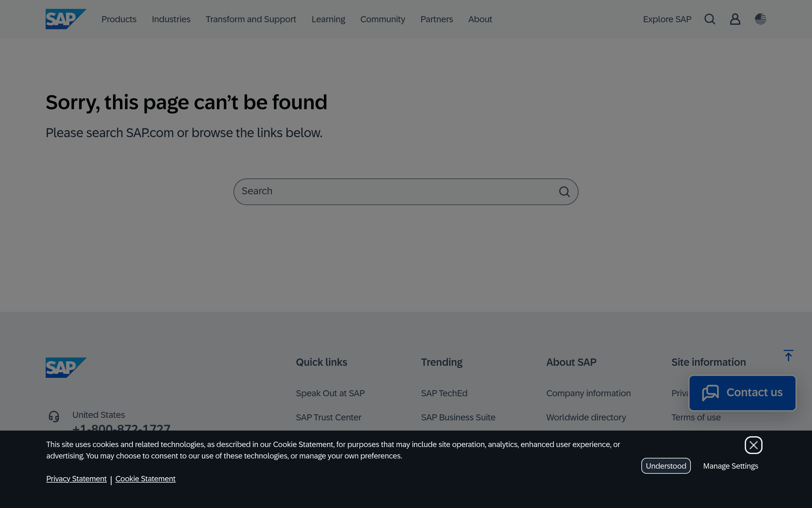Screen dimensions: 812x508
Task: Click the Quick links footer heading
Action: 321,362
